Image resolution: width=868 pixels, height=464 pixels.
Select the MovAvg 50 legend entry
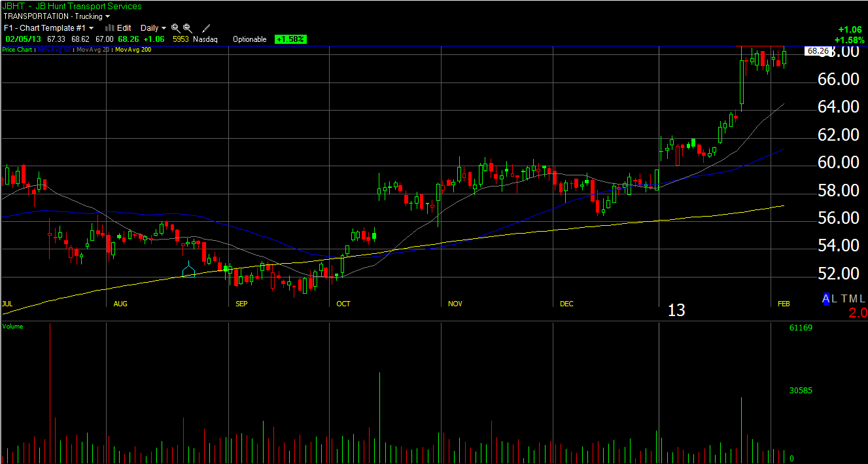(54, 49)
